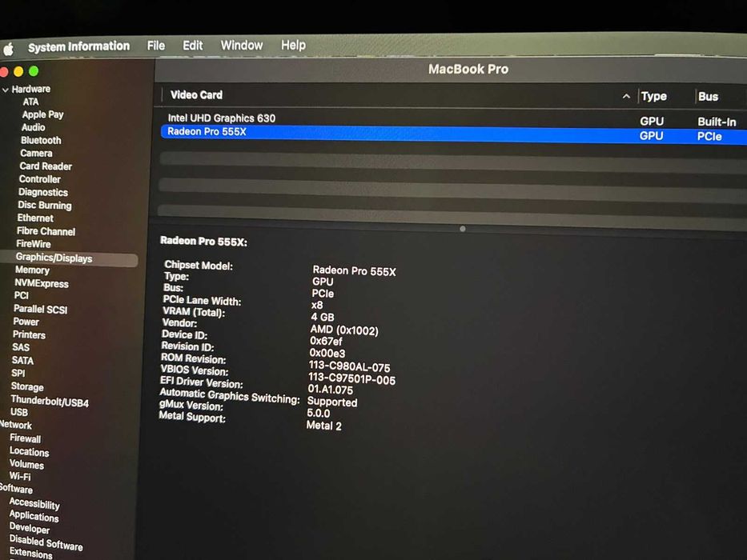
Task: Sort by the Type column header
Action: (x=653, y=96)
